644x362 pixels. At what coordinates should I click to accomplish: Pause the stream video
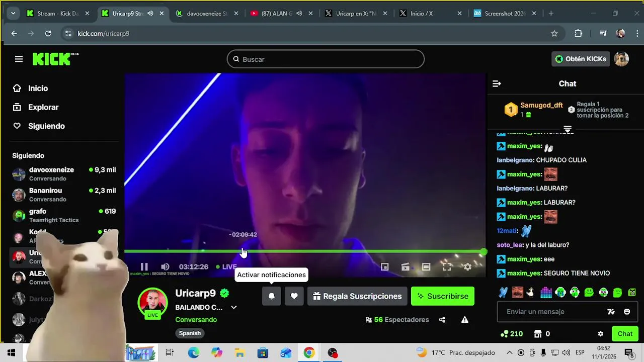pyautogui.click(x=144, y=267)
